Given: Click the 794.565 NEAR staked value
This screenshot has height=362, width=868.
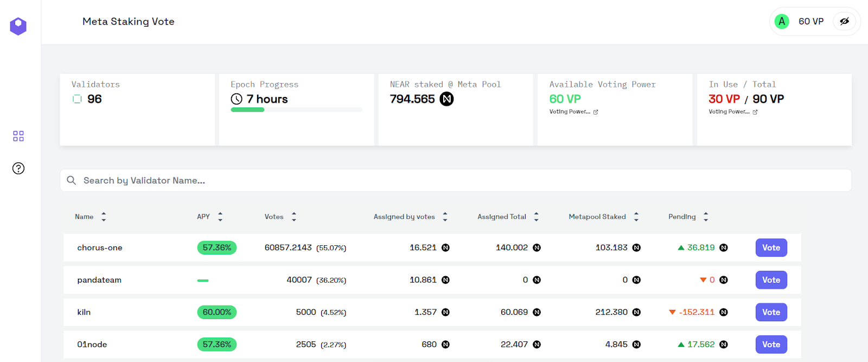Looking at the screenshot, I should pos(412,99).
